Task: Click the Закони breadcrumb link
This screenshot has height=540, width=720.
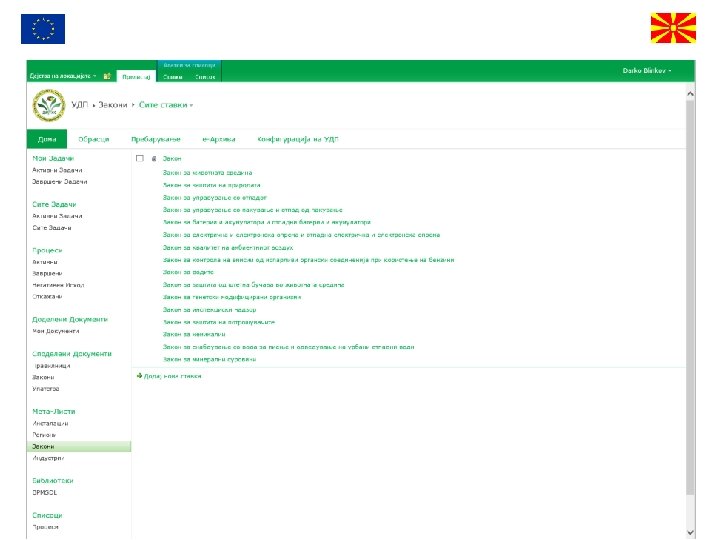Action: coord(112,105)
